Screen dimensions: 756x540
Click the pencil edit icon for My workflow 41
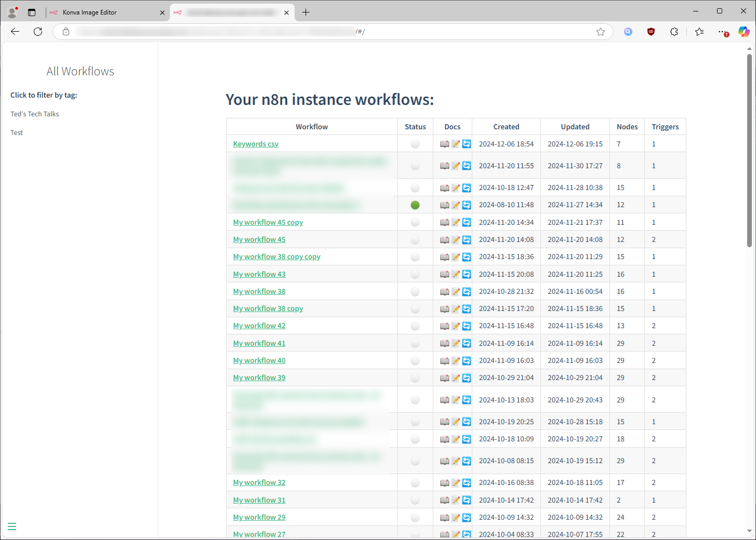point(456,343)
